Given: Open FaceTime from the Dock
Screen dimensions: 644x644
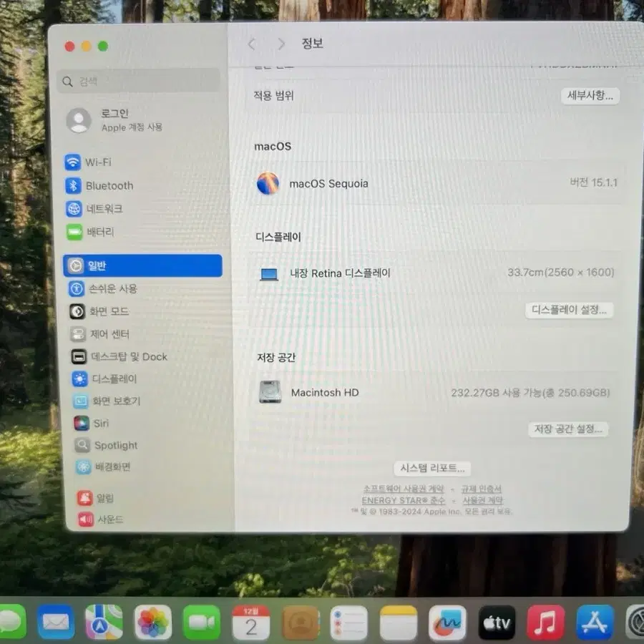Looking at the screenshot, I should point(202,622).
